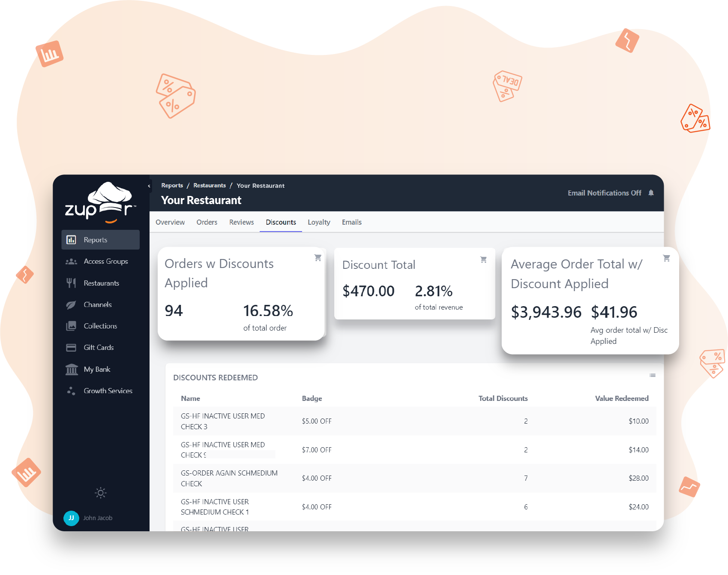
Task: Switch to the Loyalty tab
Action: [319, 222]
